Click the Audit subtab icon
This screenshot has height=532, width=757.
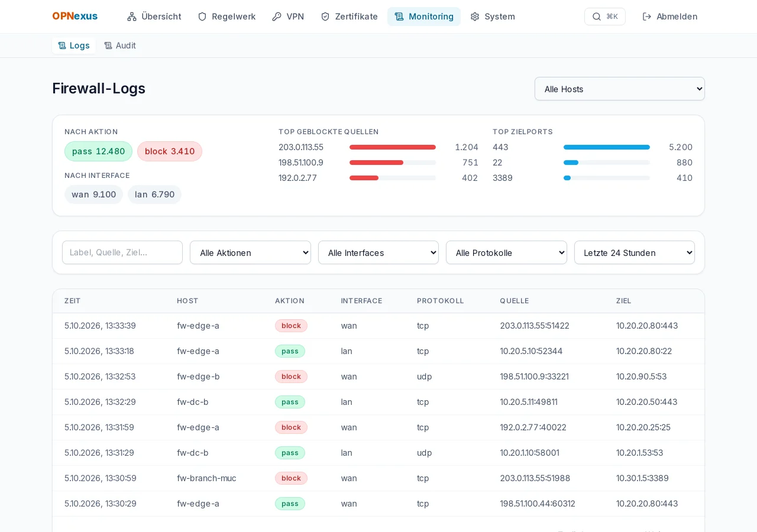pyautogui.click(x=108, y=46)
